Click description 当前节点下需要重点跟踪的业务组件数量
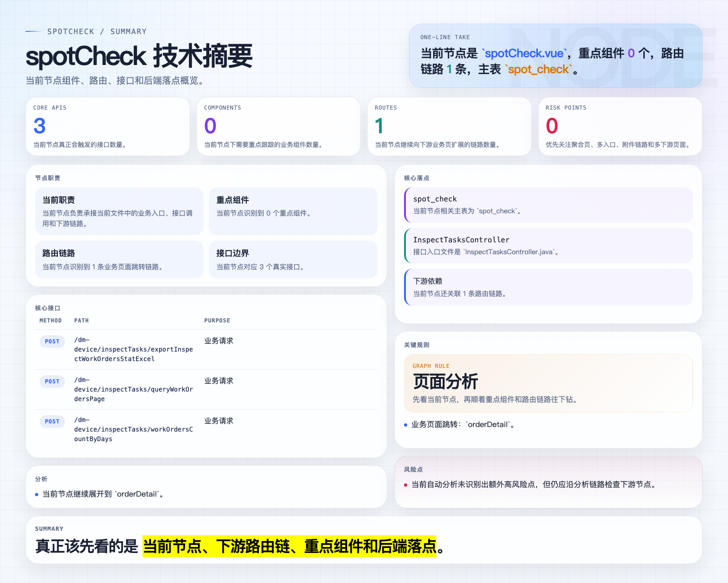Screen dimensions: 728x583 coord(263,145)
